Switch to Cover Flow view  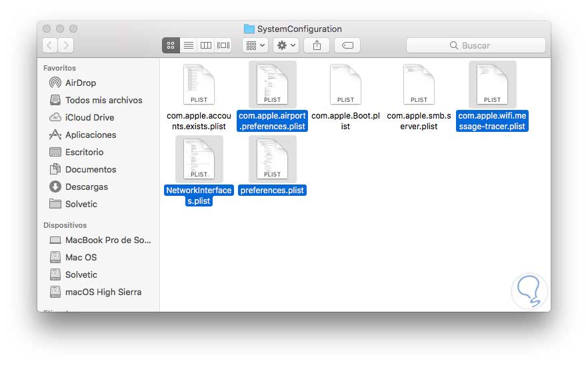pos(223,45)
